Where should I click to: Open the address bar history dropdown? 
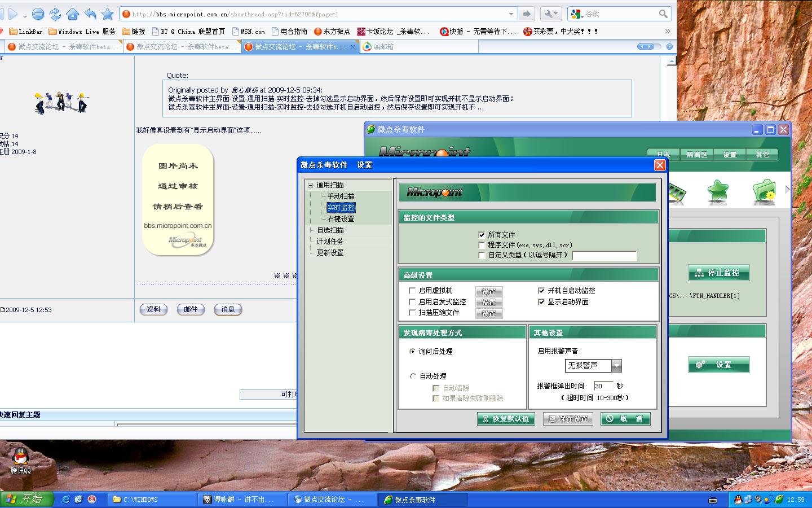[511, 14]
